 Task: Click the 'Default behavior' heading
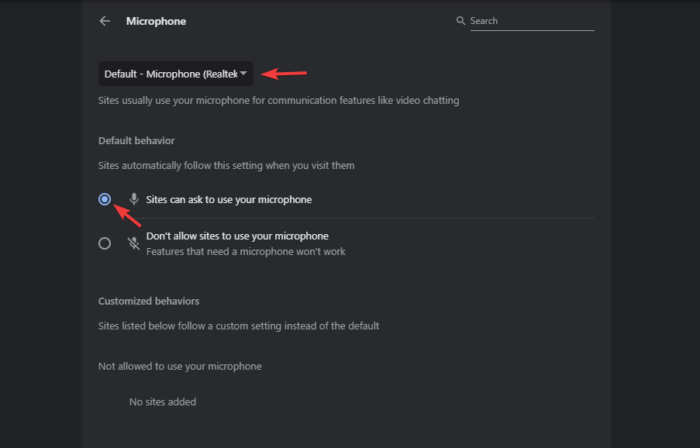139,139
